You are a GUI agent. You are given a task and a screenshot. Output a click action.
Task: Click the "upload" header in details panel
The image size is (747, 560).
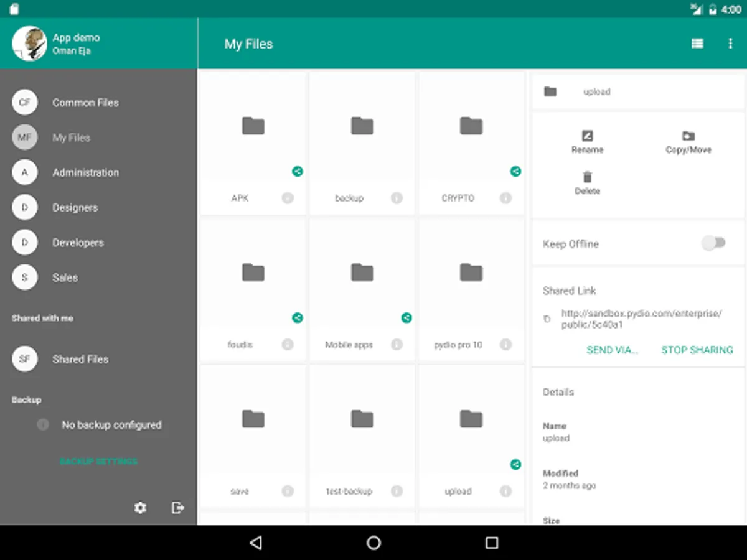[x=596, y=91]
